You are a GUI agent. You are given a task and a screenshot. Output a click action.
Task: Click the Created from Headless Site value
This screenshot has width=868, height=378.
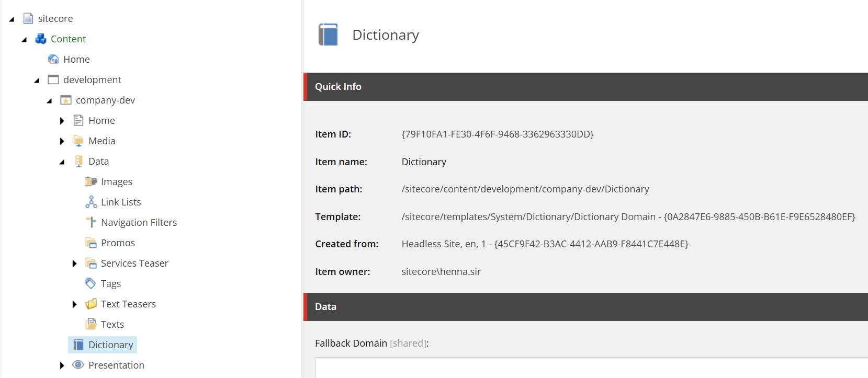tap(545, 244)
